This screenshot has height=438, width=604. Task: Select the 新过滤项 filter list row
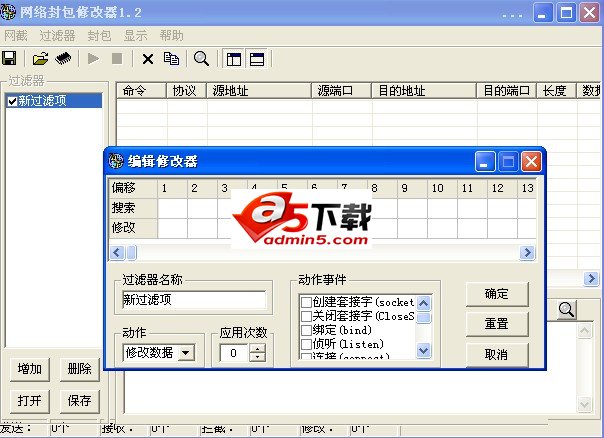click(x=54, y=101)
